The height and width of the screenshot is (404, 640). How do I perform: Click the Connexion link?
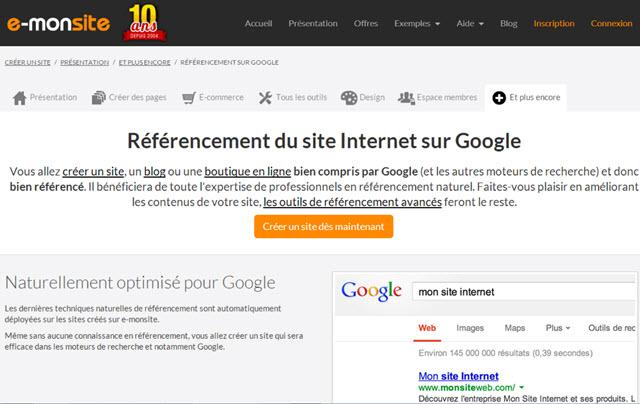[x=611, y=24]
